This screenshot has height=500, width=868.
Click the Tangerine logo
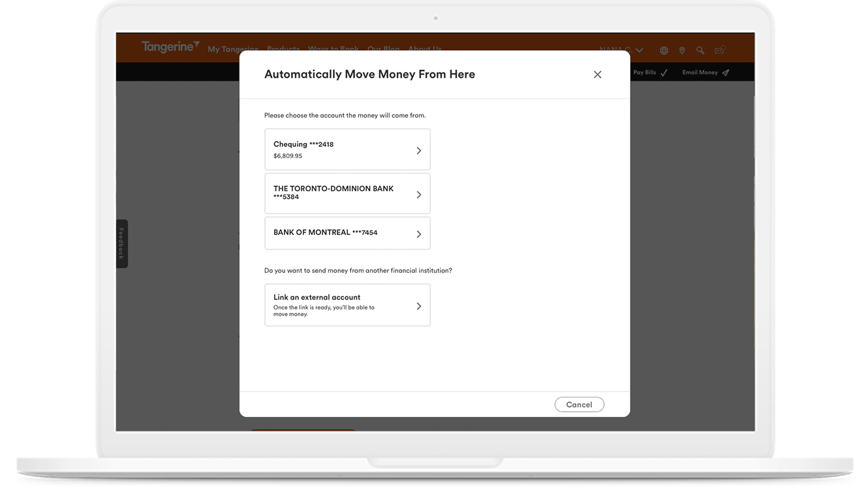[170, 46]
